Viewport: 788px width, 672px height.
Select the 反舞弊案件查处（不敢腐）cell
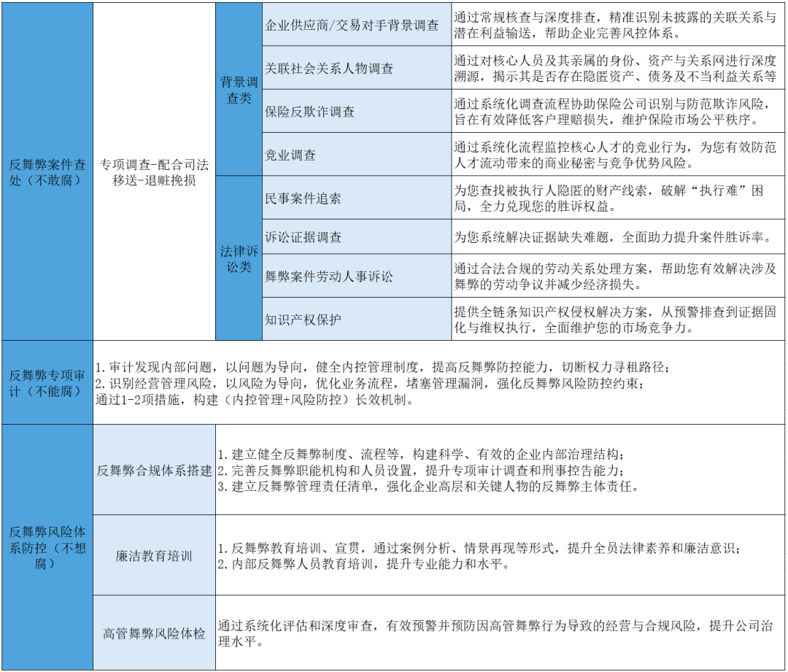pos(47,172)
